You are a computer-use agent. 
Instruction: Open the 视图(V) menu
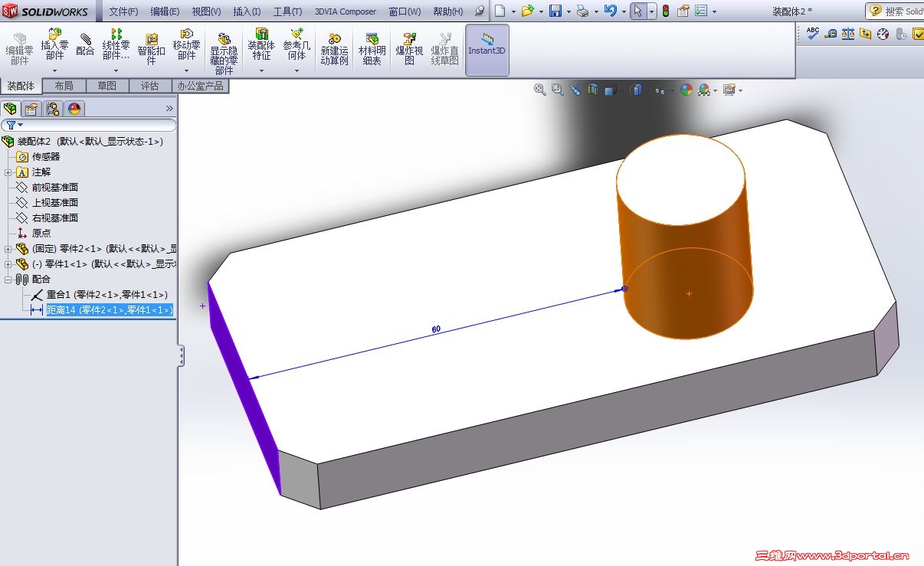[206, 11]
